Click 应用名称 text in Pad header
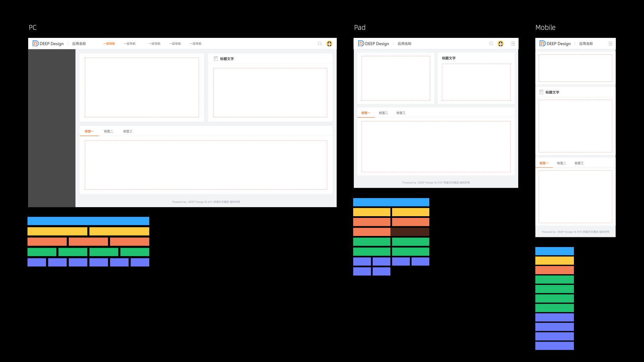 pos(404,44)
